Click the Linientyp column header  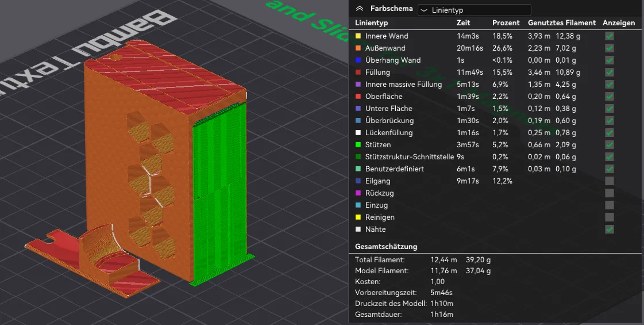click(x=371, y=23)
